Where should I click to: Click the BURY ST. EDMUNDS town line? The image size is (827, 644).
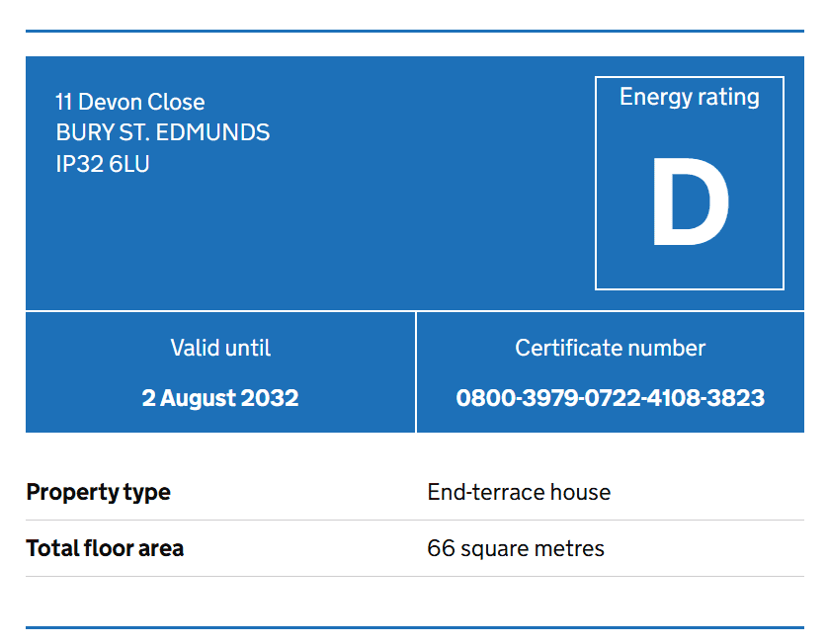(162, 132)
